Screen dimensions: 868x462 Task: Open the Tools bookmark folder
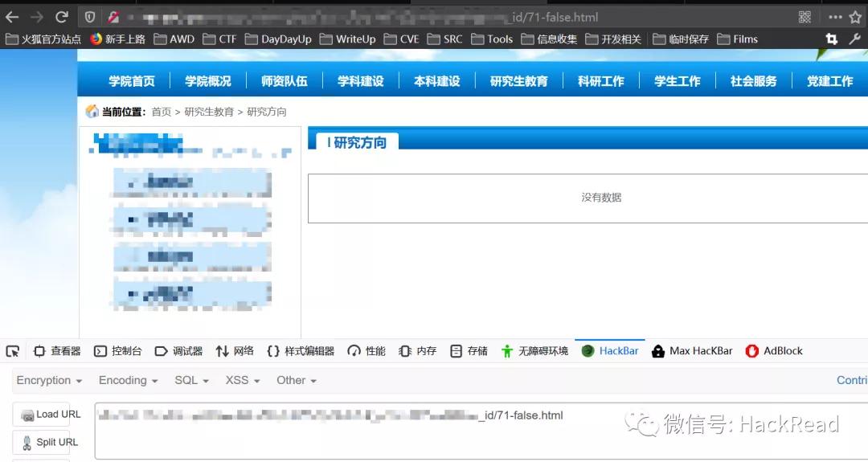point(492,39)
